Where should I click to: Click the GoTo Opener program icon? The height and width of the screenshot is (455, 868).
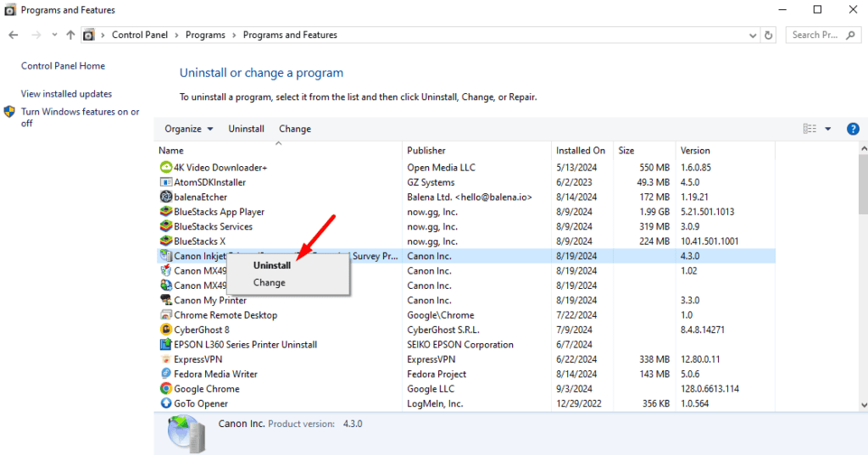click(165, 403)
